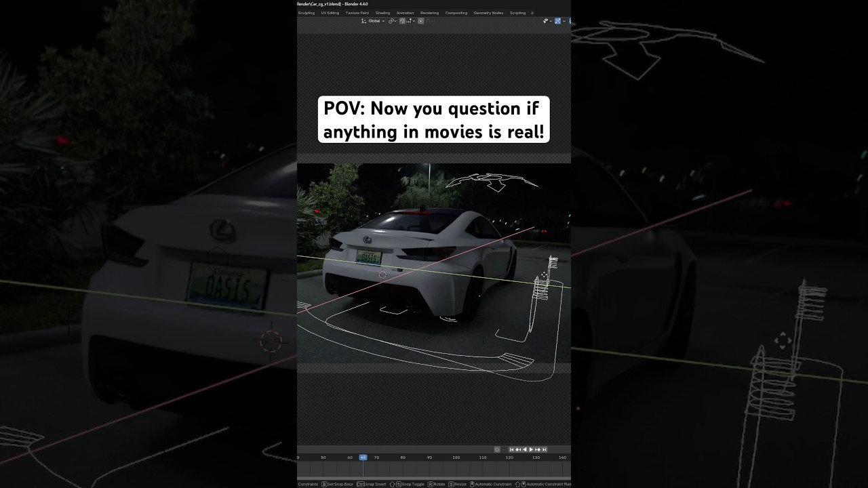This screenshot has height=488, width=868.
Task: Click the 'Blender 4.4.0' title bar text
Action: point(356,4)
